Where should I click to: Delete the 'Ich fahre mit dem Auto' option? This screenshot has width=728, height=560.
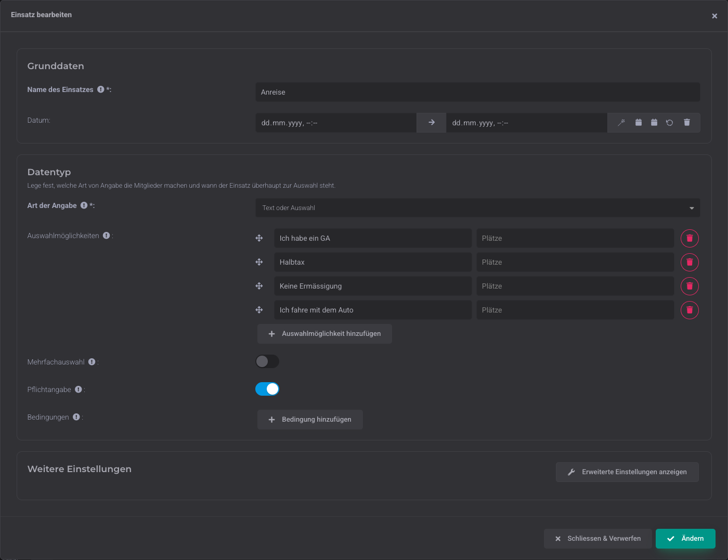point(690,310)
